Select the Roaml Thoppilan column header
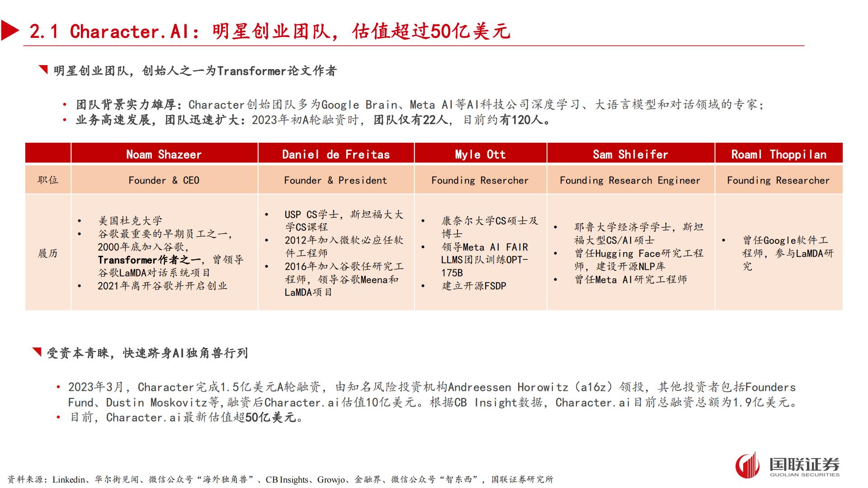 tap(779, 154)
